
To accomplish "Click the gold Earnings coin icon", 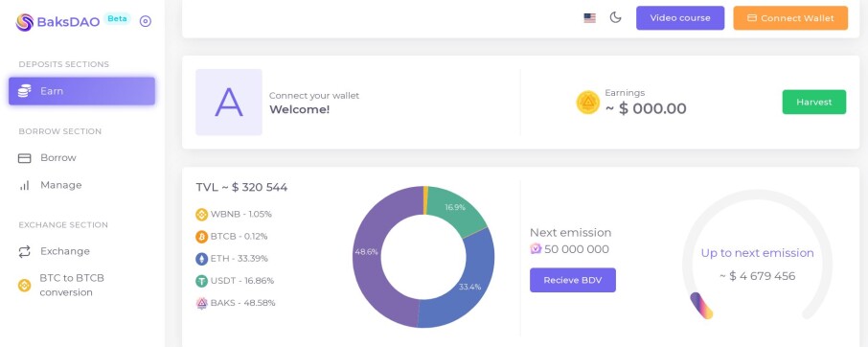I will [588, 103].
